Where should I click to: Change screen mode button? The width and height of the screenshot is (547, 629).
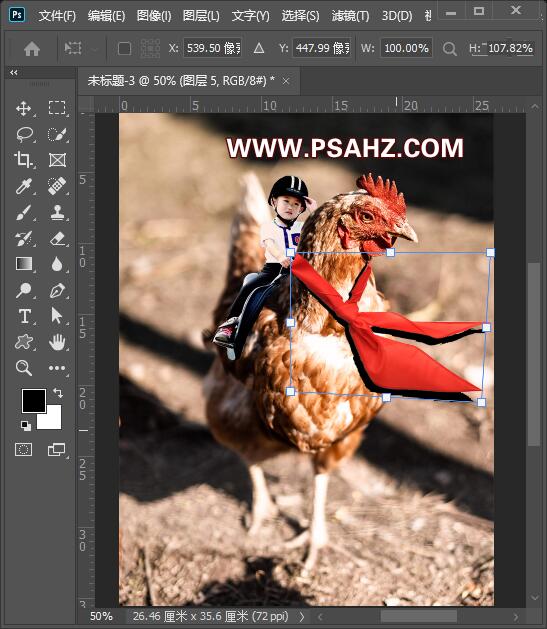point(57,450)
